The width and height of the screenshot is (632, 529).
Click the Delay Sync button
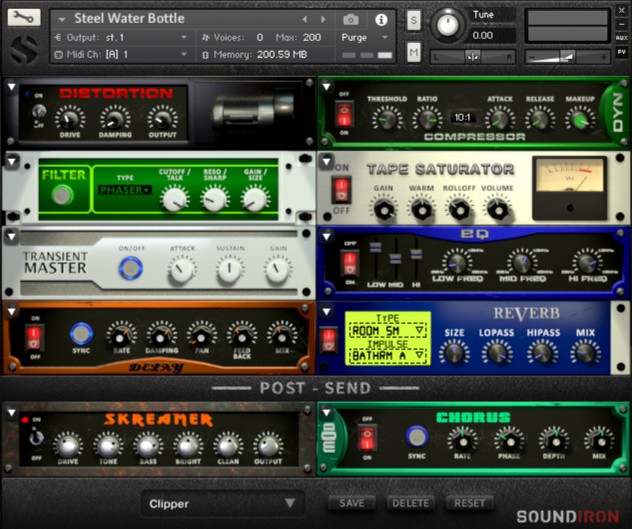click(x=81, y=334)
